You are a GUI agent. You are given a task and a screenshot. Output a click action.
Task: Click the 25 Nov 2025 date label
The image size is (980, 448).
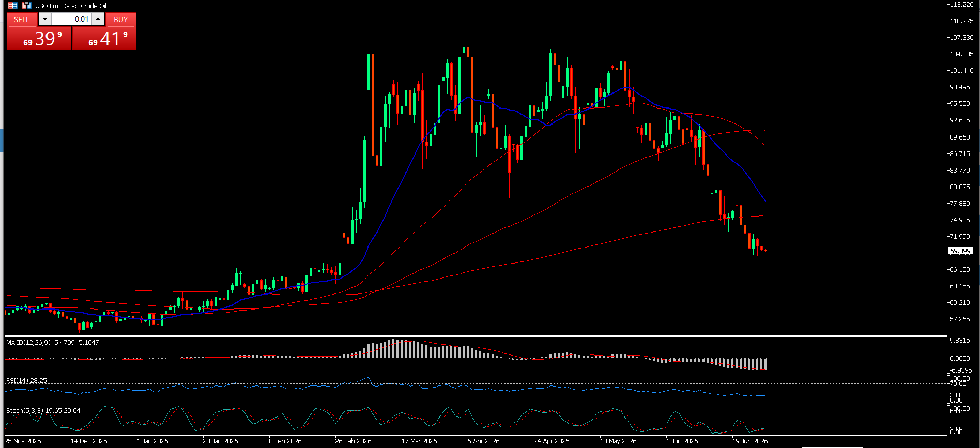click(x=23, y=441)
